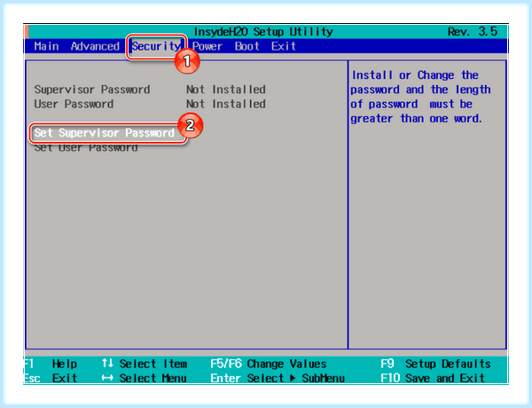This screenshot has height=408, width=532.
Task: Click the Supervisor Password label
Action: pyautogui.click(x=92, y=90)
